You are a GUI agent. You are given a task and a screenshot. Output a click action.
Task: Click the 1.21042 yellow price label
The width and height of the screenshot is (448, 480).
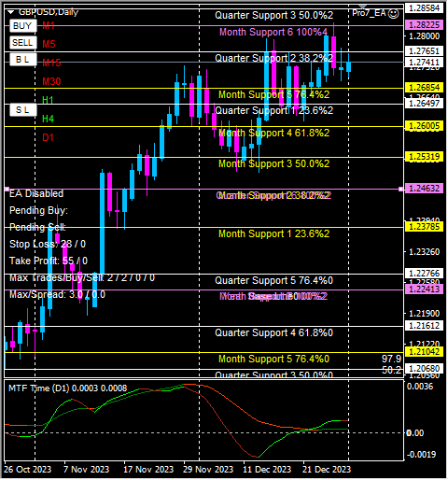pos(425,352)
